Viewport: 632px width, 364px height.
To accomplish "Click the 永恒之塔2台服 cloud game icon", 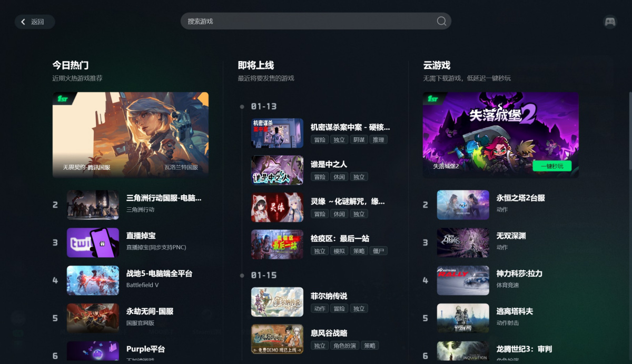I will pyautogui.click(x=463, y=205).
